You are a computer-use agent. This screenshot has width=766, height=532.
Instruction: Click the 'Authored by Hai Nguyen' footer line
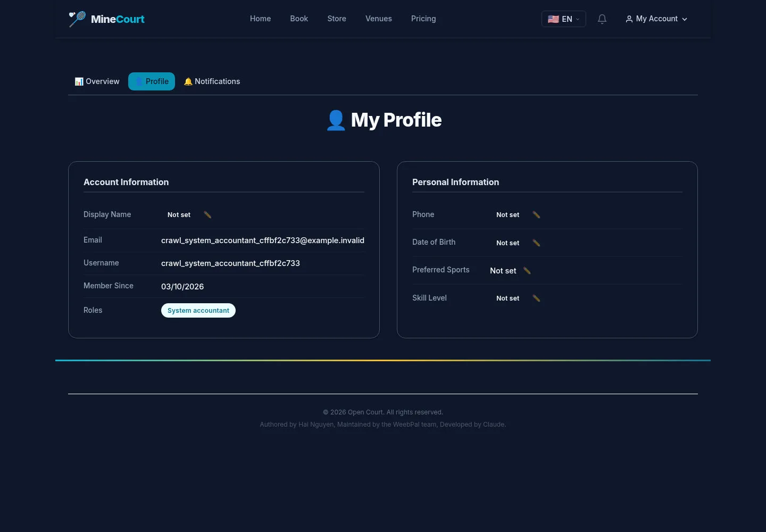[x=383, y=425]
